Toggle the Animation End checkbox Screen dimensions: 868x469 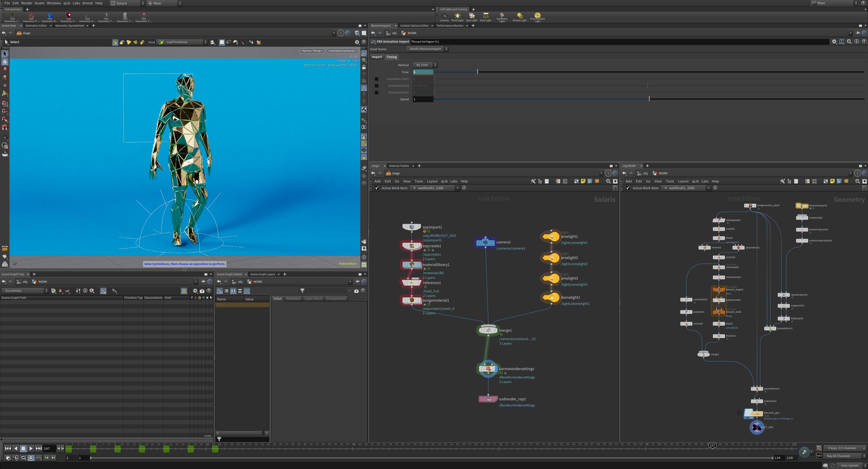(376, 86)
